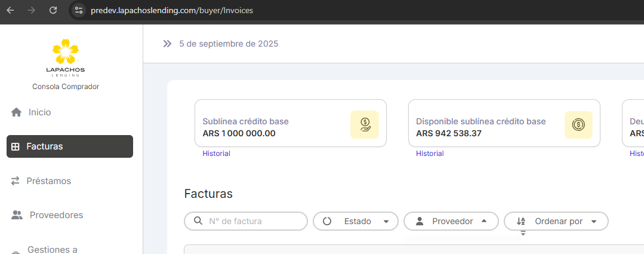Click the coin icon on Disponible sublínea card
The height and width of the screenshot is (254, 644).
(578, 125)
